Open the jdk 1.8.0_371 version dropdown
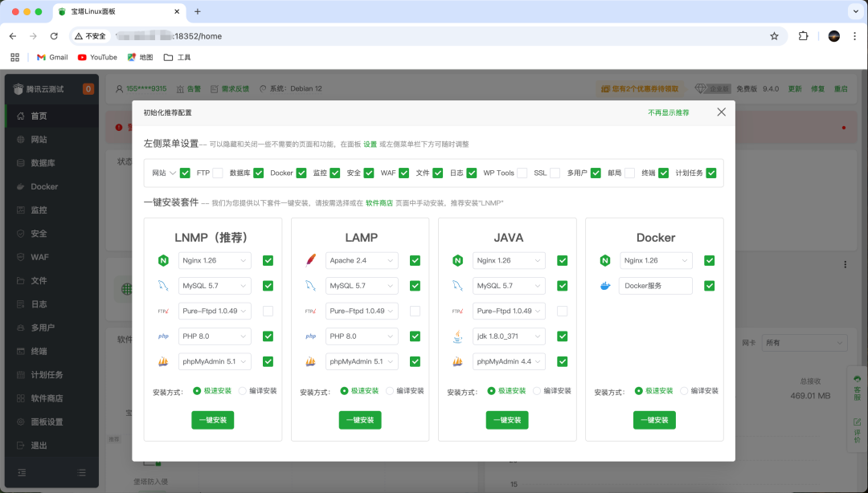 click(510, 336)
